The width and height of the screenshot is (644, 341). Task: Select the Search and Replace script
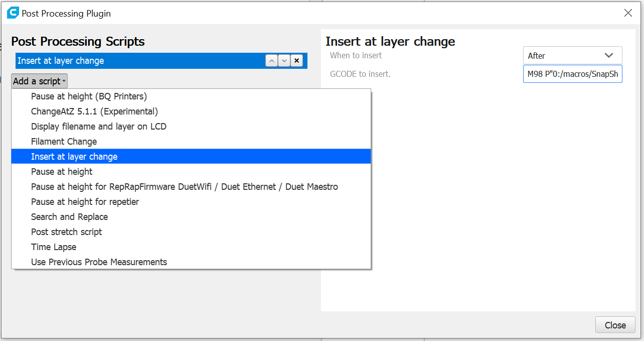pos(69,216)
